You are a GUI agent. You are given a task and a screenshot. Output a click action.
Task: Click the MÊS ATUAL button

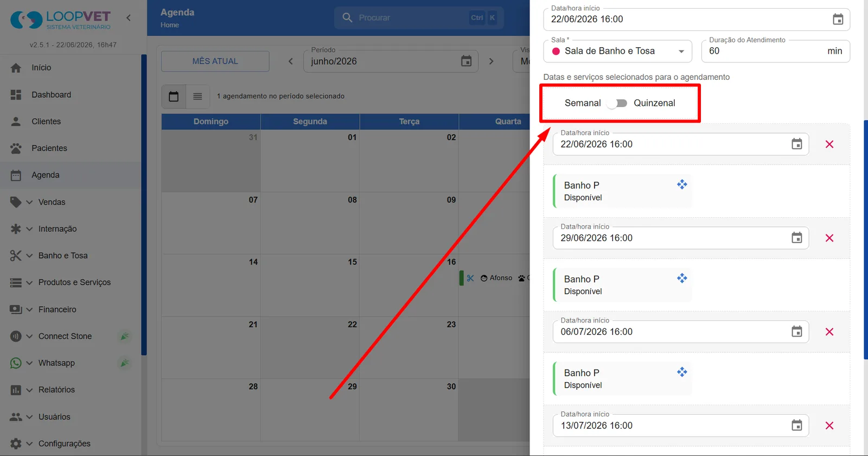tap(215, 61)
